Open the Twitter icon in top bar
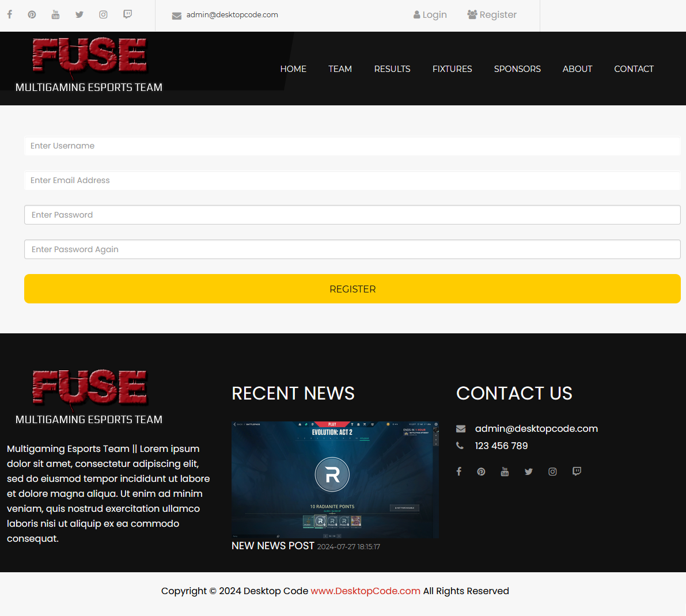 tap(79, 14)
